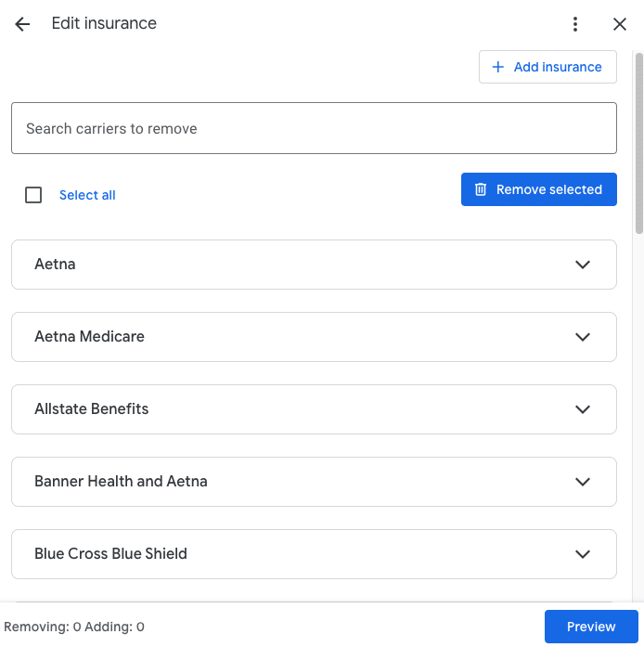Select the Blue Cross Blue Shield label

[x=110, y=554]
